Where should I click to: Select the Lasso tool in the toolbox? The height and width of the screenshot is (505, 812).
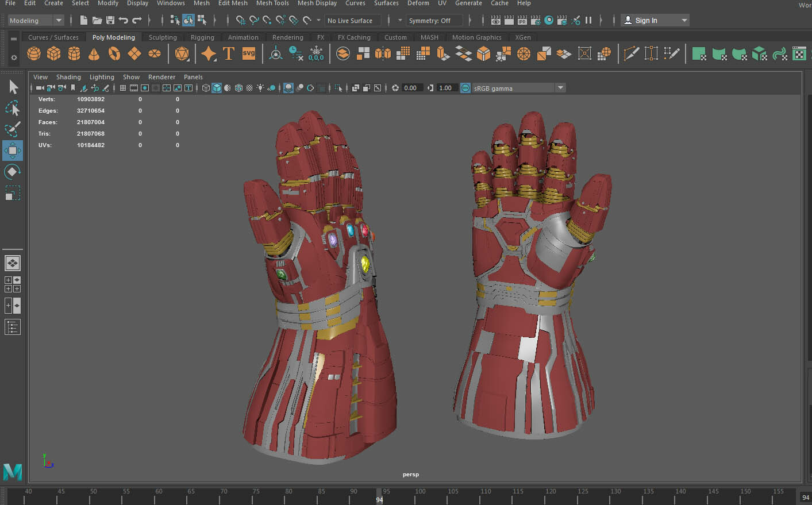13,108
